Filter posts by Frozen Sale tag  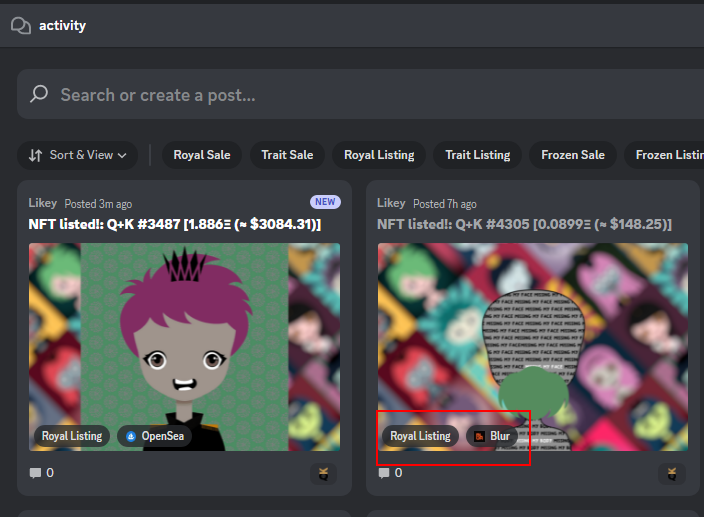[x=573, y=155]
